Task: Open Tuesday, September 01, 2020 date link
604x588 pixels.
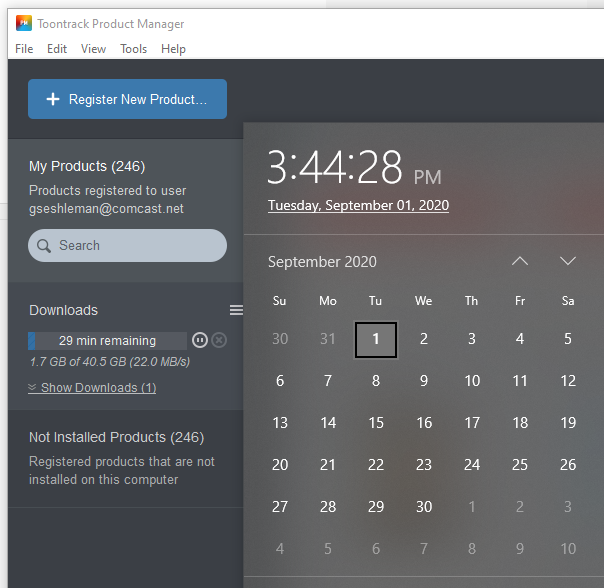Action: 358,205
